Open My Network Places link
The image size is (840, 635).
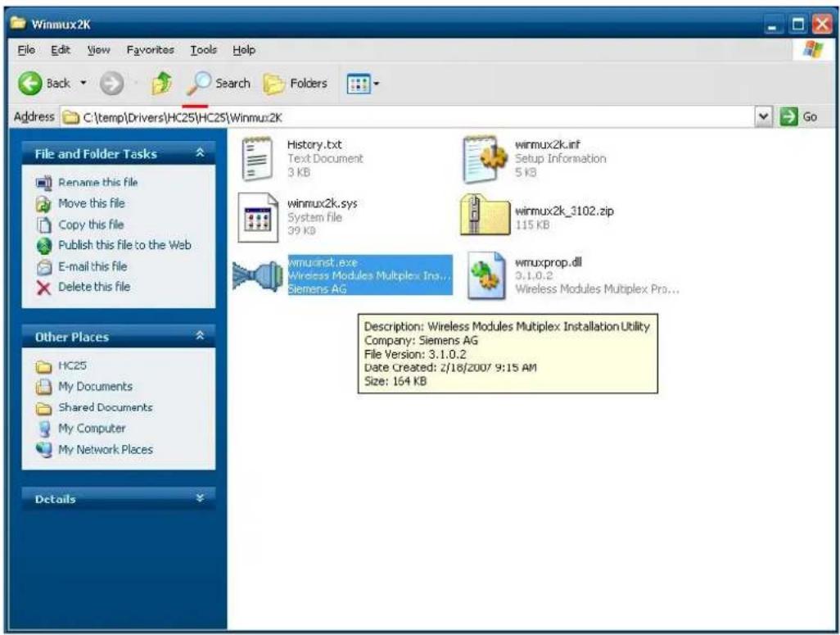[x=106, y=450]
